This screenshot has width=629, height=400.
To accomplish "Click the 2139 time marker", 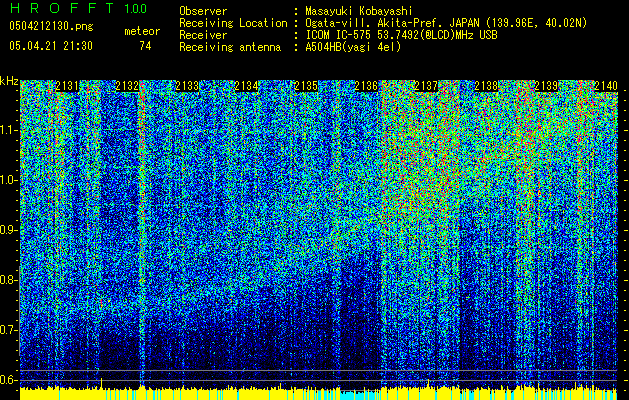I will pos(546,86).
